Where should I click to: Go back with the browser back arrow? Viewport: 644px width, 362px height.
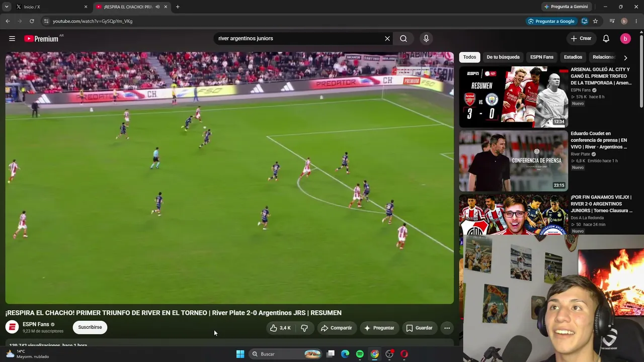click(x=8, y=21)
